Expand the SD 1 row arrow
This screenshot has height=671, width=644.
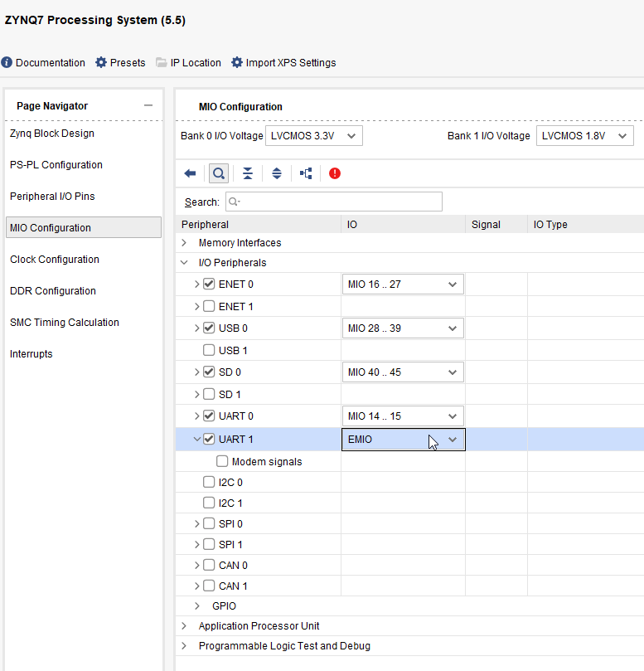click(x=196, y=394)
